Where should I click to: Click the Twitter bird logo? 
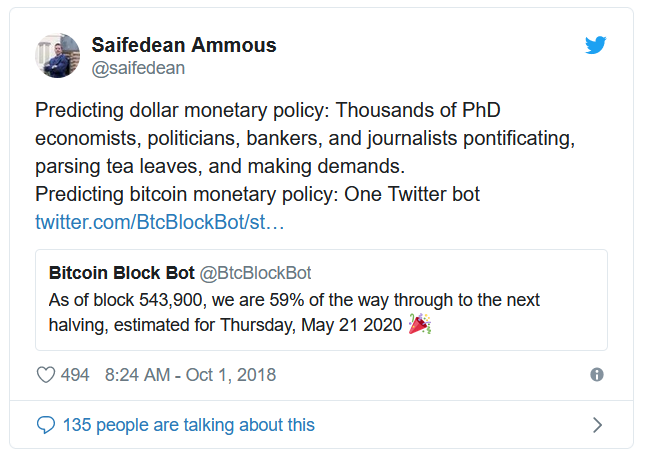595,45
